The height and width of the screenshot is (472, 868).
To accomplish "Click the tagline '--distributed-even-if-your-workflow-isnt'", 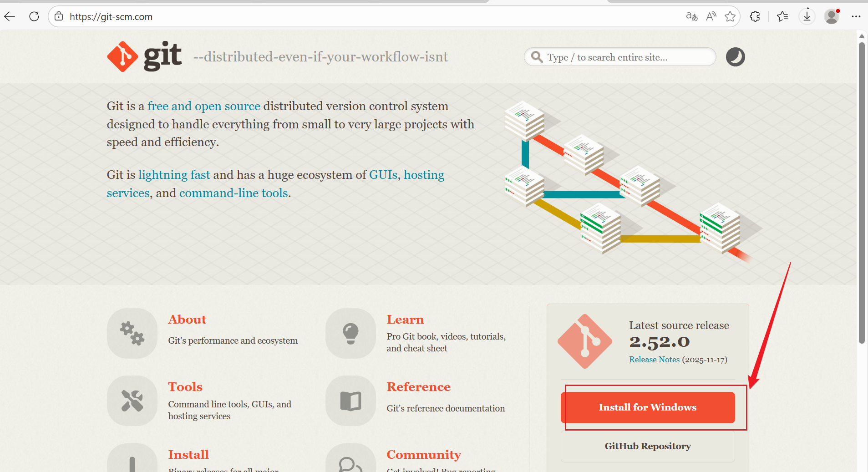I will (320, 57).
